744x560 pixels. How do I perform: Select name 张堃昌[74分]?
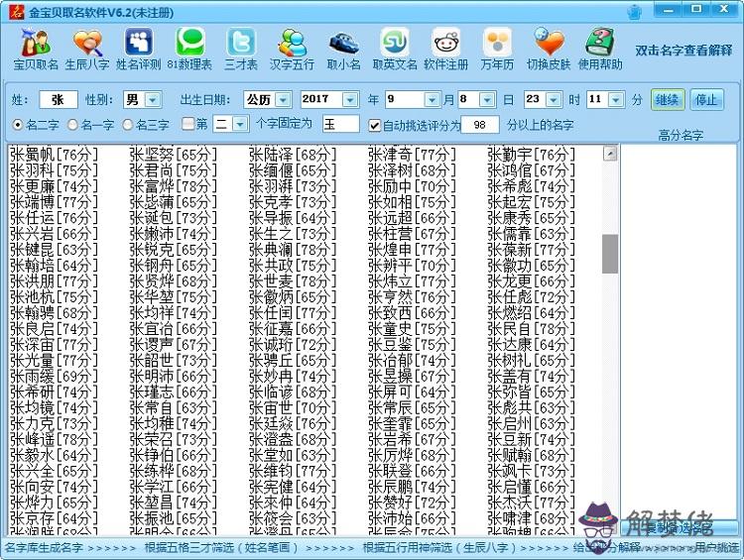[174, 503]
